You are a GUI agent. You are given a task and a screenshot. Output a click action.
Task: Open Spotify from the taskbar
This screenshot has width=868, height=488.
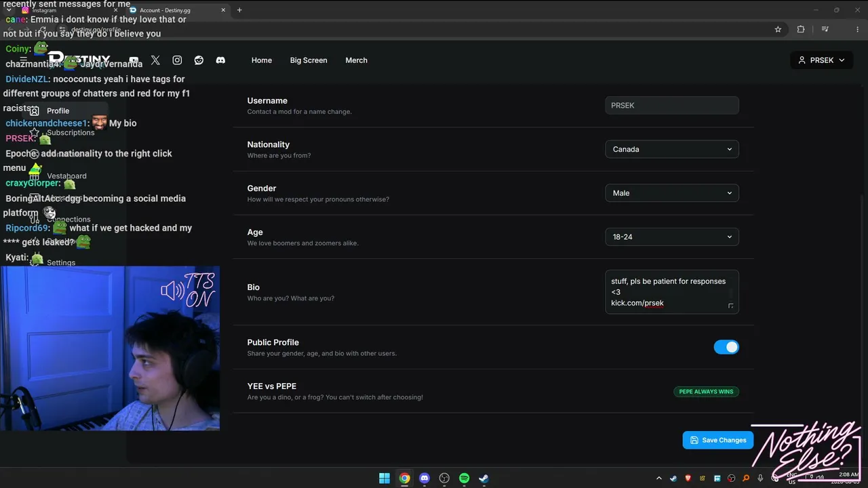pyautogui.click(x=464, y=479)
